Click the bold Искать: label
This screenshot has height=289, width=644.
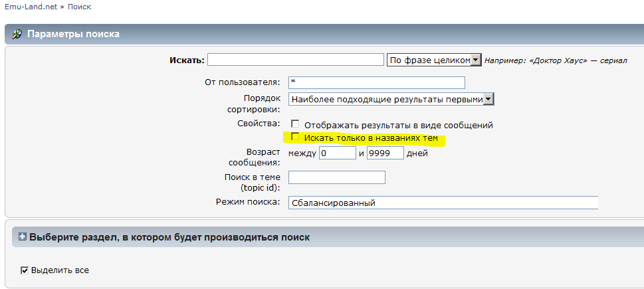(x=187, y=60)
